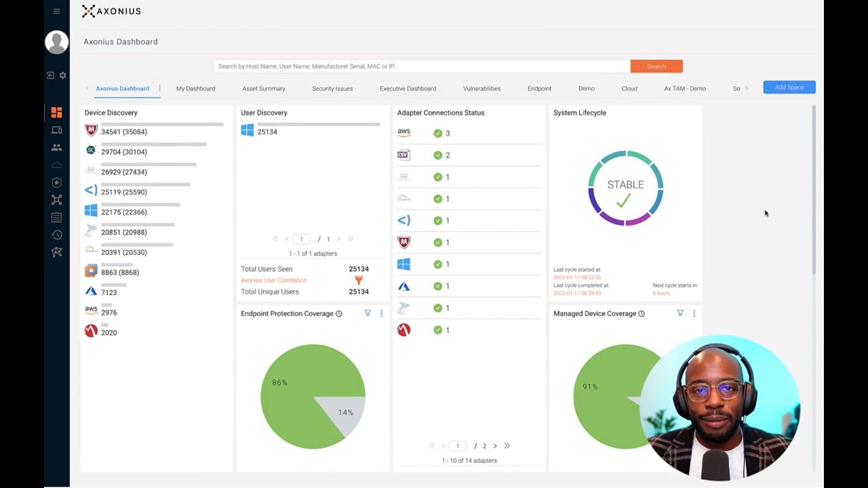Click the search input field
Screen dimensions: 868x488
pyautogui.click(x=422, y=66)
